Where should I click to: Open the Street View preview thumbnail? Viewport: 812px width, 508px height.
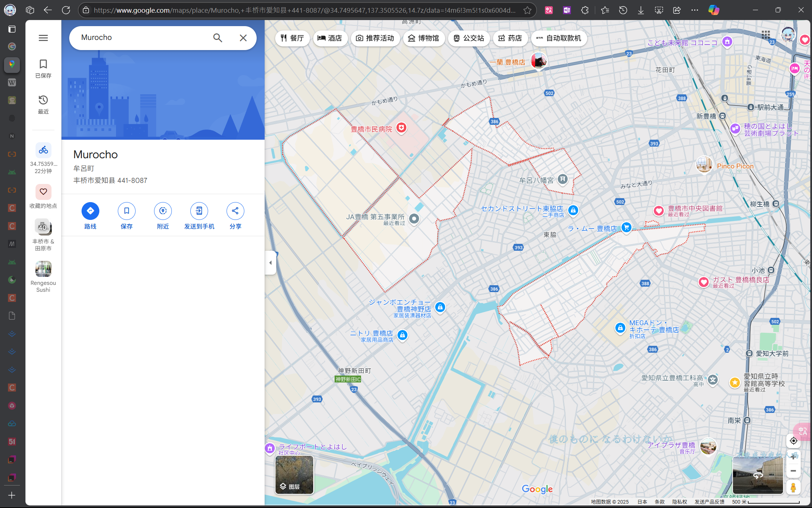758,475
